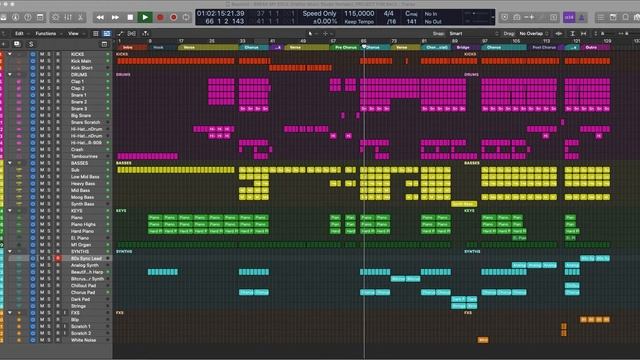Screen dimensions: 640x360
Task: Open the Keep Tempo dropdown
Action: pos(359,22)
